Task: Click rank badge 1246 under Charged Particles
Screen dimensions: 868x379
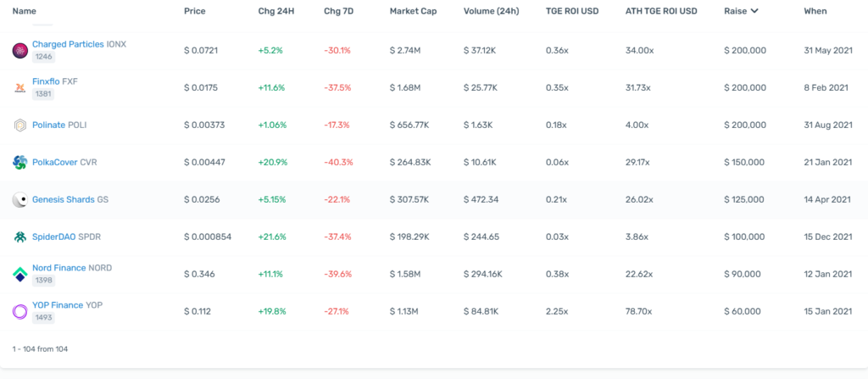Action: click(x=43, y=57)
